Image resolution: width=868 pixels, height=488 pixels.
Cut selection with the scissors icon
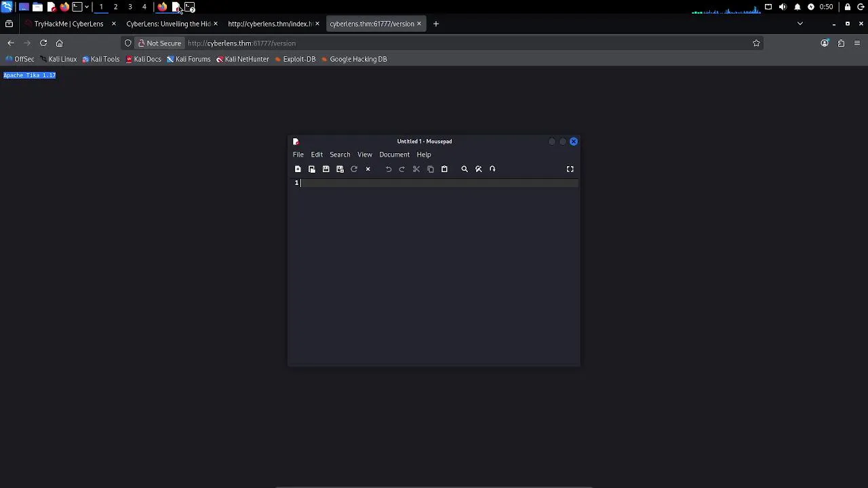[x=416, y=169]
